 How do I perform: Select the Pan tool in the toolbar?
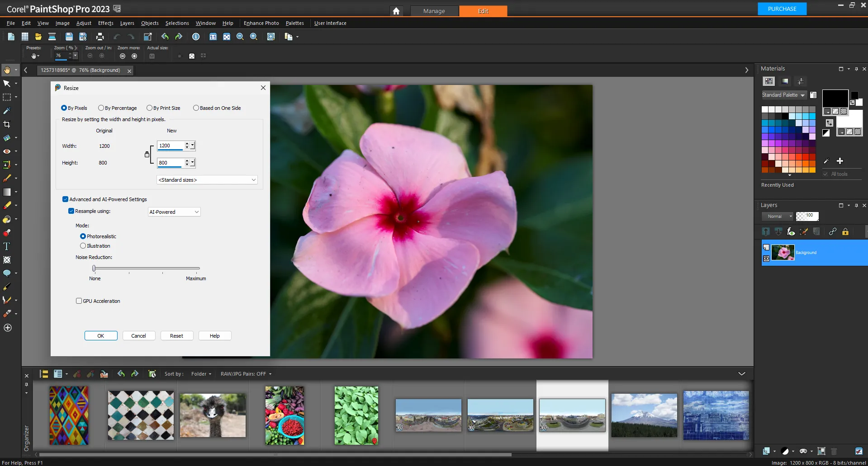point(7,69)
